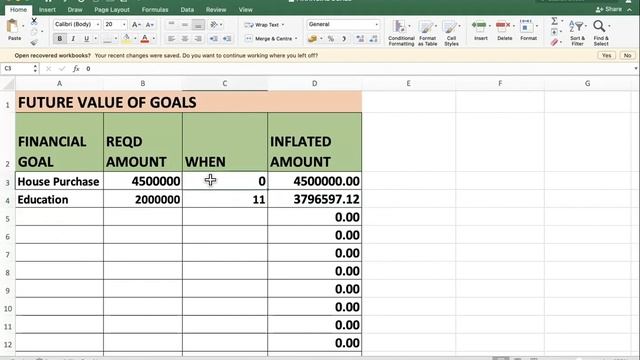Open the font size 20 dropdown

115,24
